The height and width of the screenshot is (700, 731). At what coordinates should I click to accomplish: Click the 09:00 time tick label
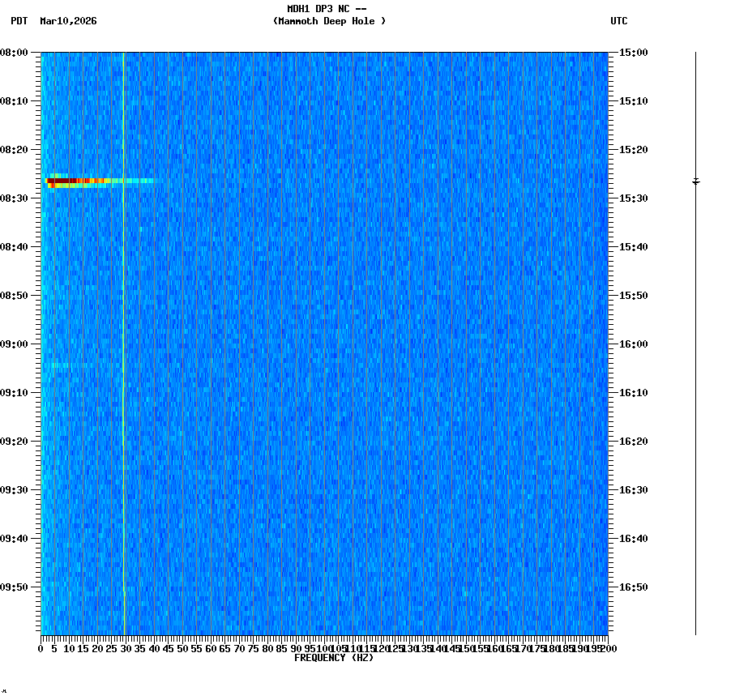15,342
